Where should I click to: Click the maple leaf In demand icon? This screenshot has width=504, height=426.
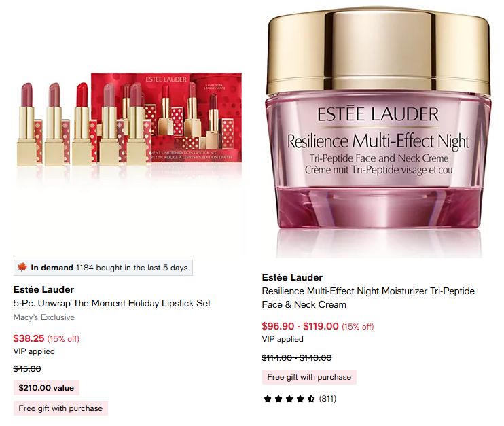pos(22,267)
